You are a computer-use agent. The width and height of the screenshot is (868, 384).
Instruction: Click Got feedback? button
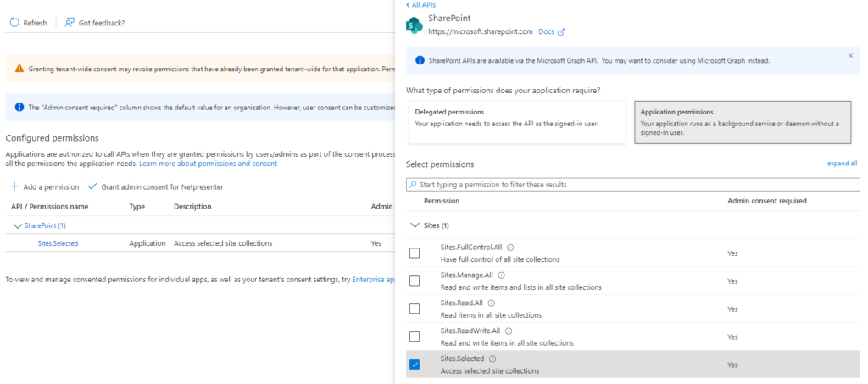(x=95, y=23)
